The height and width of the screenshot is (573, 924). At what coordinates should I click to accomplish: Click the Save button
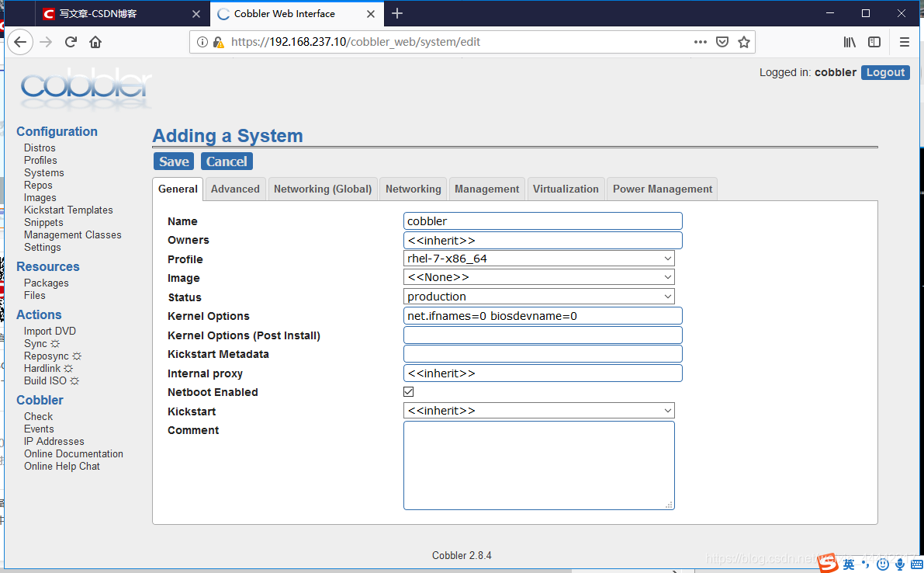point(174,161)
